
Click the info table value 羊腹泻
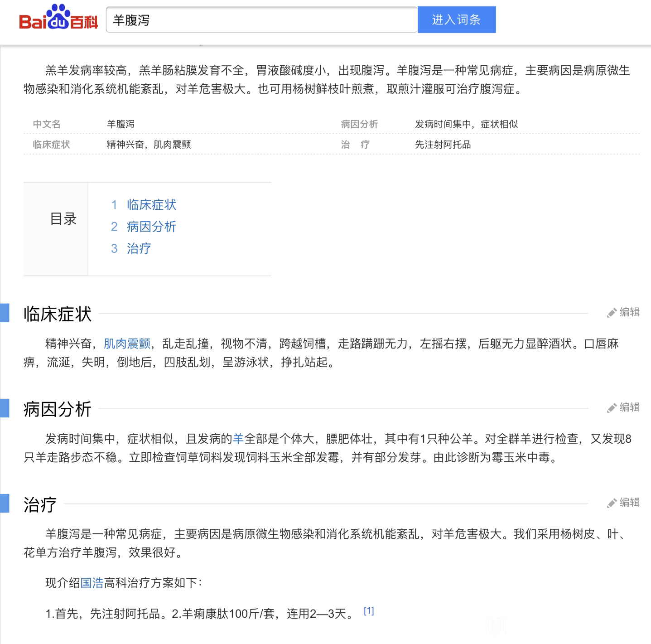[x=121, y=124]
